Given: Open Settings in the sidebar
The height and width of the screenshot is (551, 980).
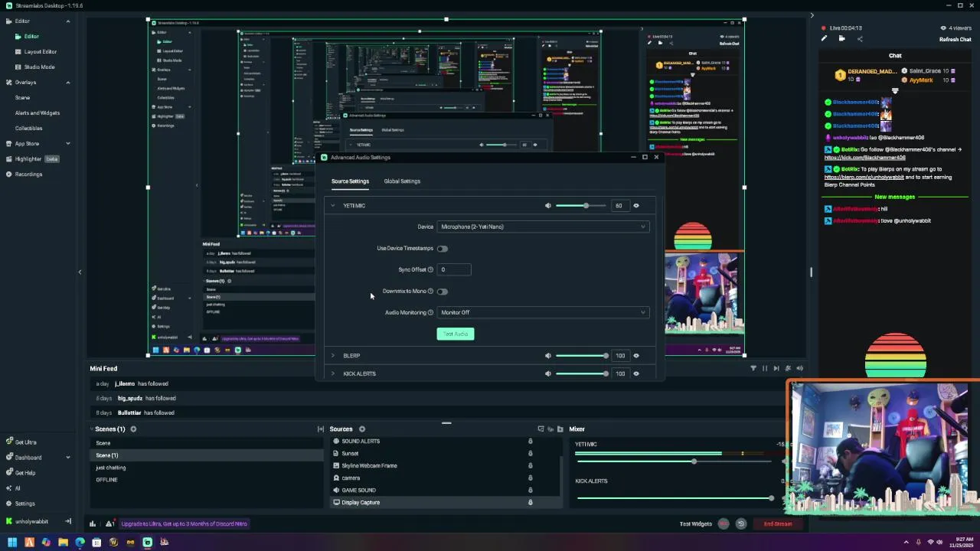Looking at the screenshot, I should 24,504.
